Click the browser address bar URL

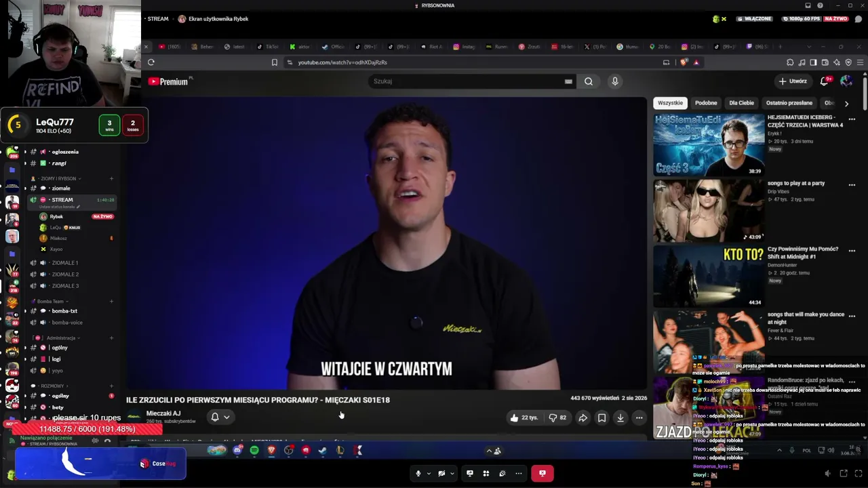point(342,62)
